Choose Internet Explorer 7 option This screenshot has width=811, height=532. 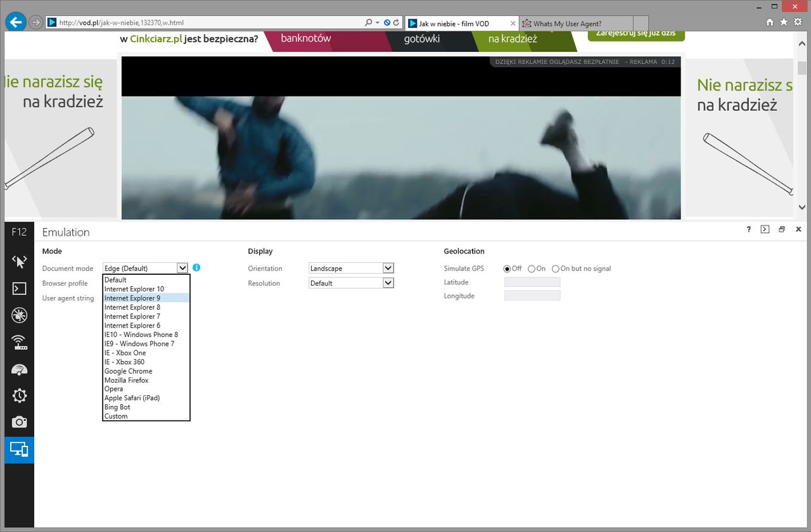pyautogui.click(x=146, y=316)
